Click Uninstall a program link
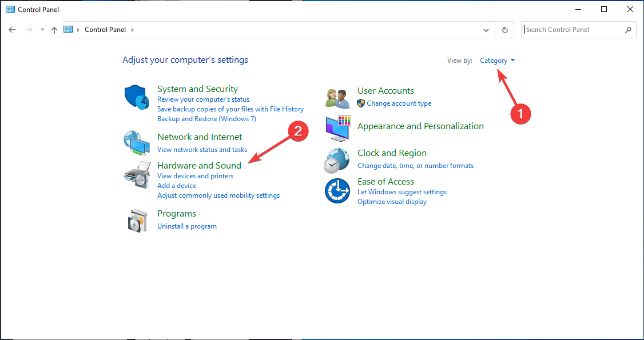Screen dimensions: 644x340 coord(187,226)
